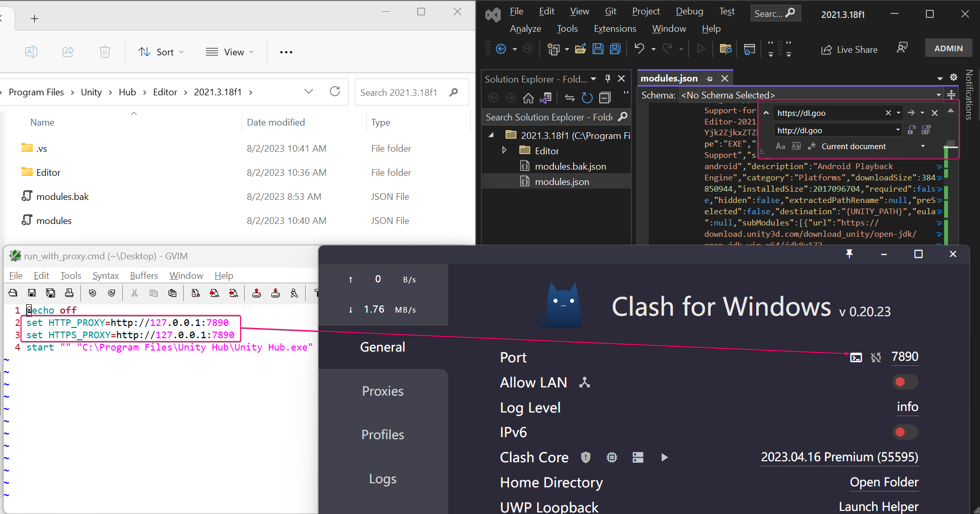Image resolution: width=980 pixels, height=514 pixels.
Task: Toggle Match whole word in Find panel
Action: 796,147
